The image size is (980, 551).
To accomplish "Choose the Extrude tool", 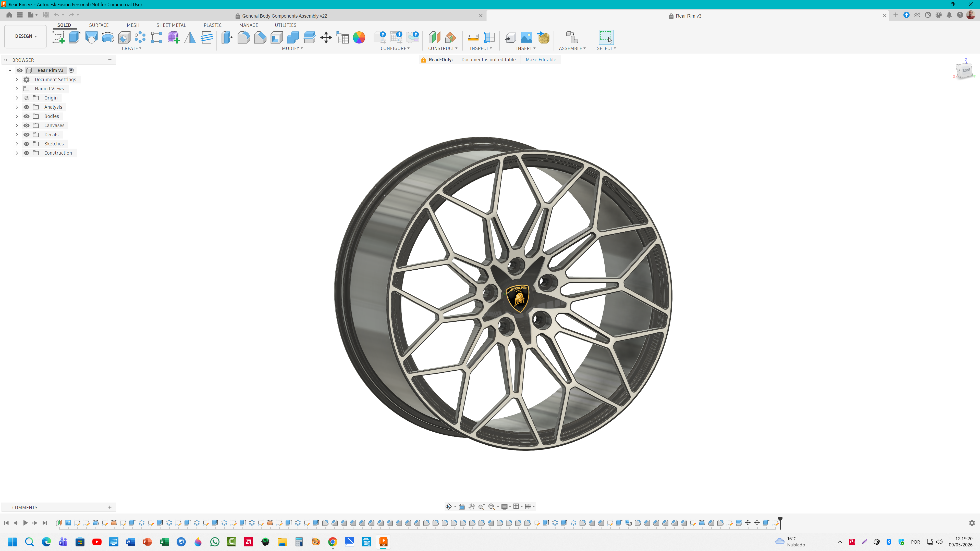I will coord(75,37).
